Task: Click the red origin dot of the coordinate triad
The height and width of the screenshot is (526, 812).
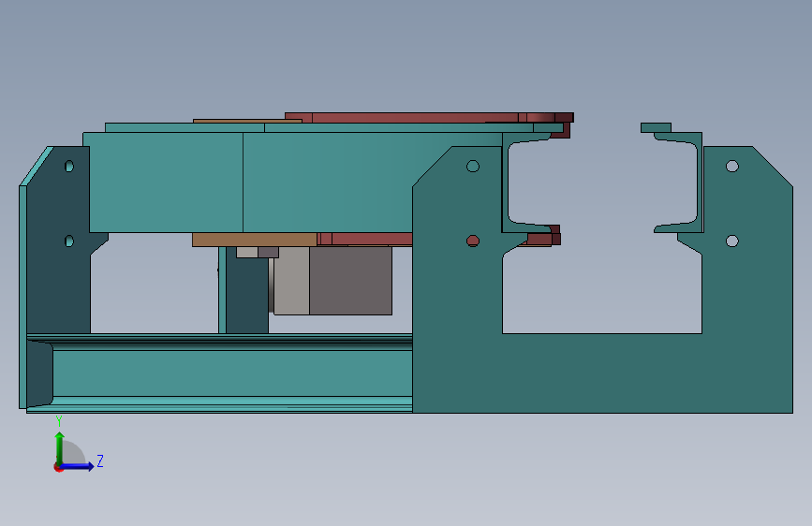Action: click(58, 467)
